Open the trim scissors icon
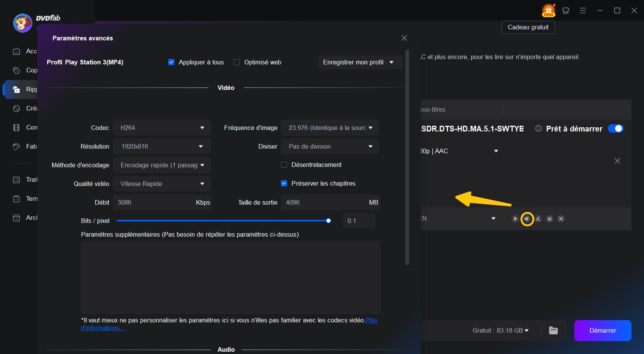The height and width of the screenshot is (354, 644). (x=550, y=219)
